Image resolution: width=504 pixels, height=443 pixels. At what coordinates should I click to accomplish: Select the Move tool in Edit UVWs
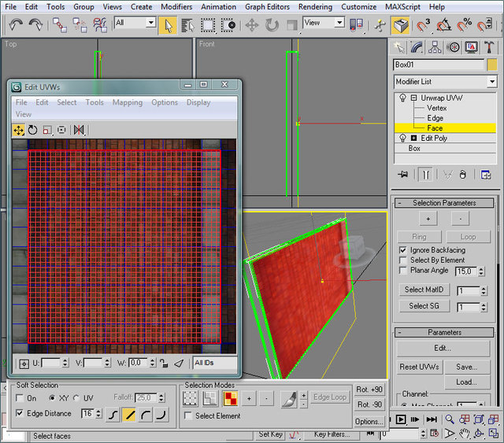pyautogui.click(x=18, y=130)
